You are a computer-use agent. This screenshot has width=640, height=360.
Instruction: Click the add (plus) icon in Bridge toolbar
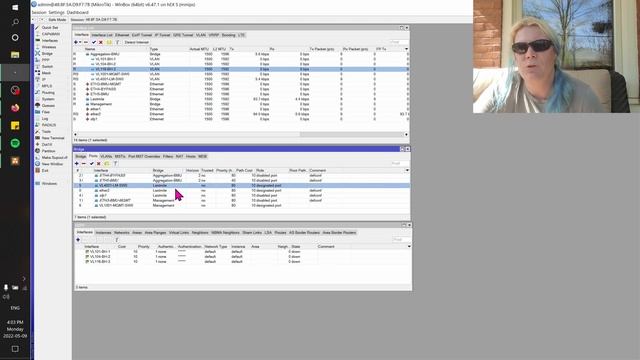pos(77,164)
